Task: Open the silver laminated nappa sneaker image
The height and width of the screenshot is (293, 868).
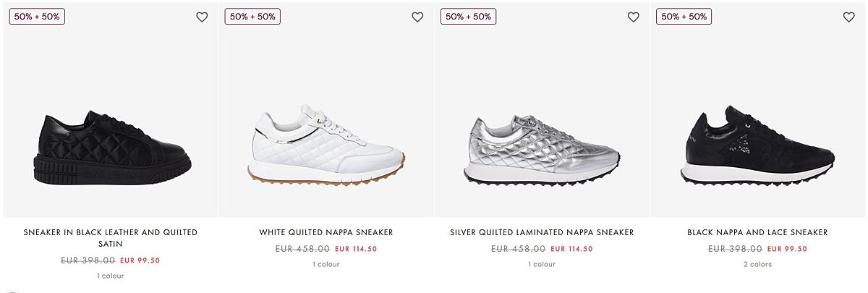Action: tap(542, 148)
